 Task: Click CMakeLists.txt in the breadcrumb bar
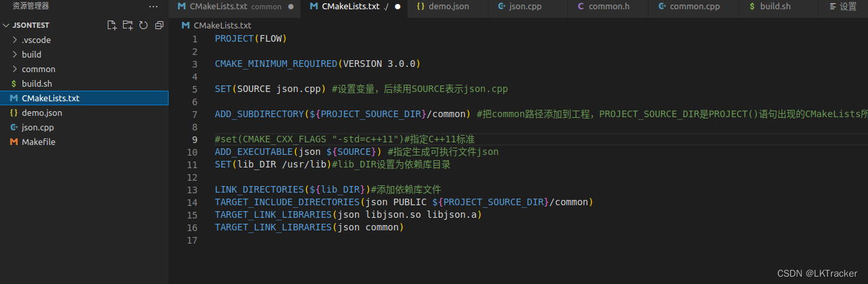(222, 25)
